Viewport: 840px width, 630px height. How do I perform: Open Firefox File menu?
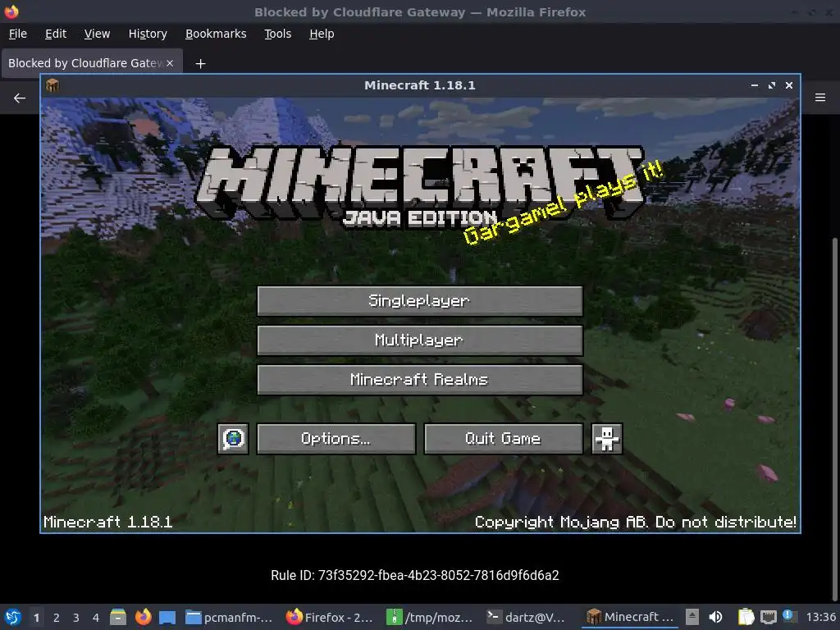click(18, 34)
